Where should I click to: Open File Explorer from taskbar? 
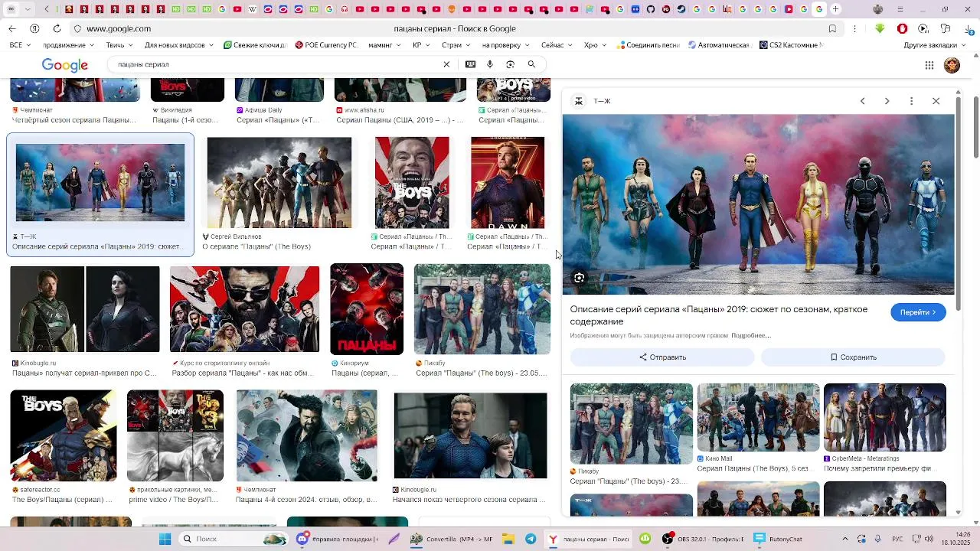click(509, 539)
